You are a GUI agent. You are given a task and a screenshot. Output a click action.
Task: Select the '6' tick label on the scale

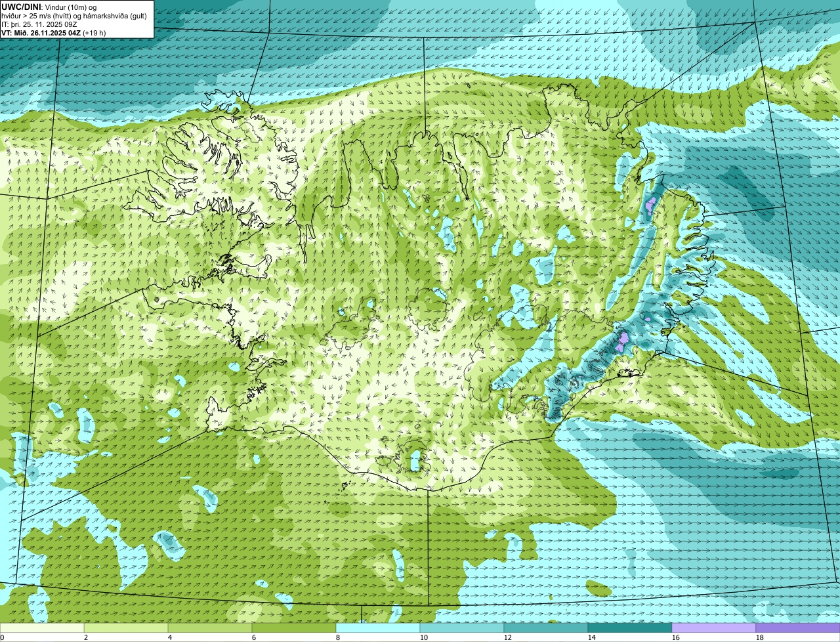click(254, 637)
